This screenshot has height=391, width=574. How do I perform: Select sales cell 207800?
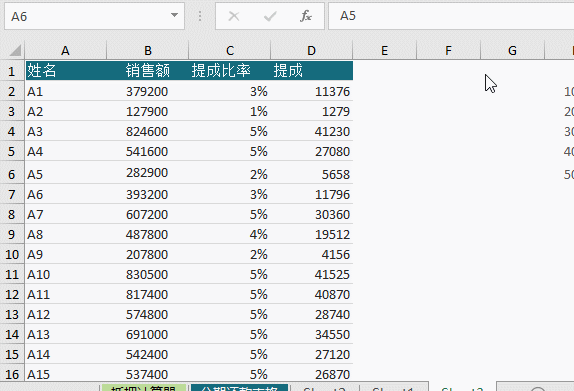[148, 254]
